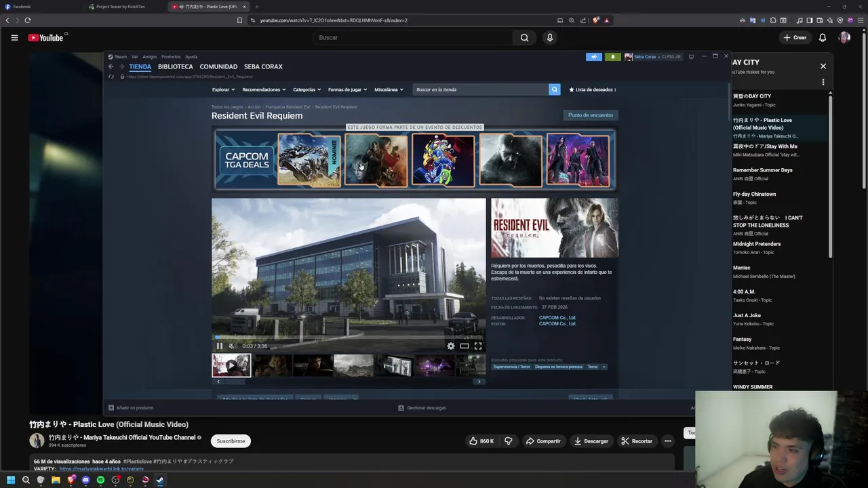868x488 pixels.
Task: Switch to the Project Teaser browser tab
Action: (x=125, y=7)
